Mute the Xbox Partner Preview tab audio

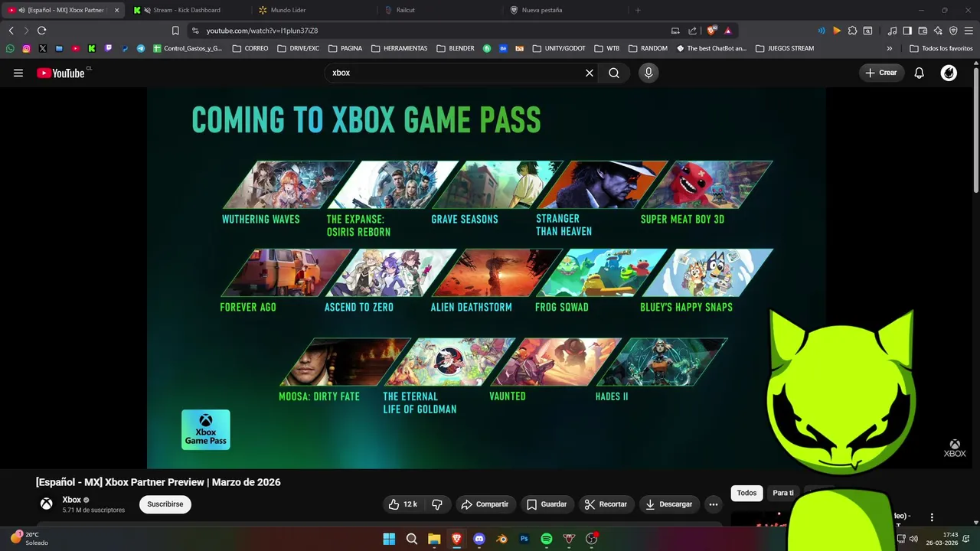(x=21, y=10)
